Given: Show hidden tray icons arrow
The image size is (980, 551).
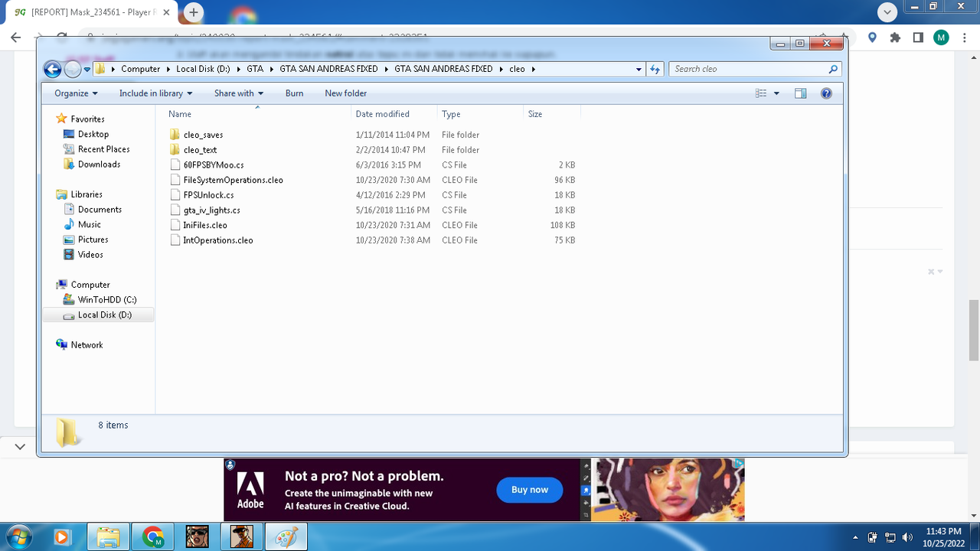Looking at the screenshot, I should [855, 537].
